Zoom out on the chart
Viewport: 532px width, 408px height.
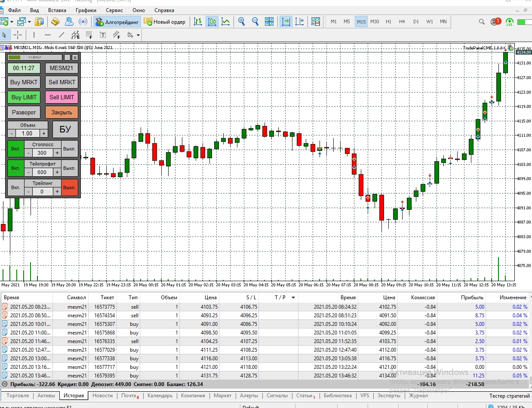tap(255, 21)
